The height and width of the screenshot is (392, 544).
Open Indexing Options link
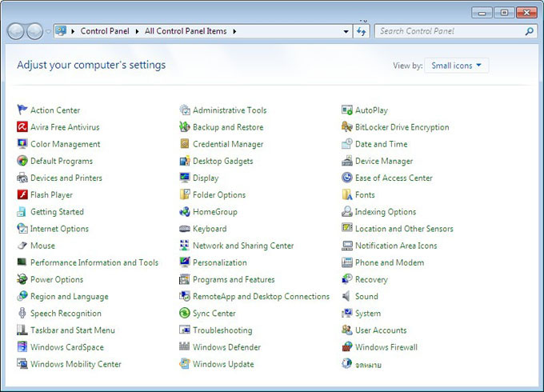tap(386, 212)
